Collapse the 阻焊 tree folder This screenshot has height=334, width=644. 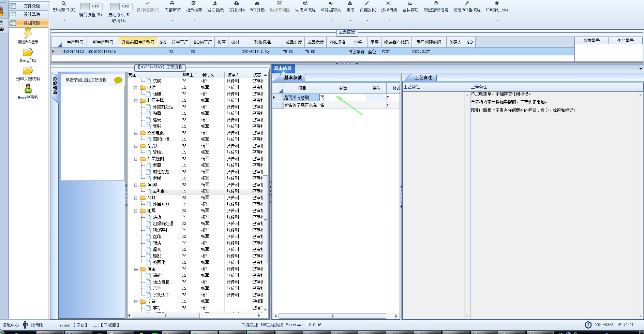136,211
